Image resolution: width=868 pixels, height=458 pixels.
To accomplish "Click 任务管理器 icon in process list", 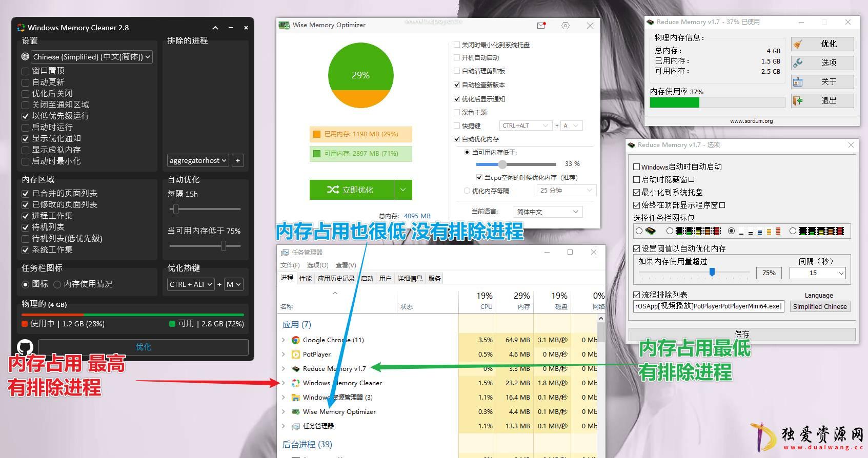I will 295,426.
